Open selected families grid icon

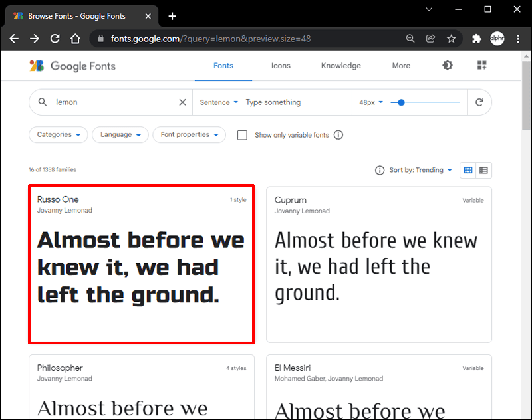pos(482,65)
